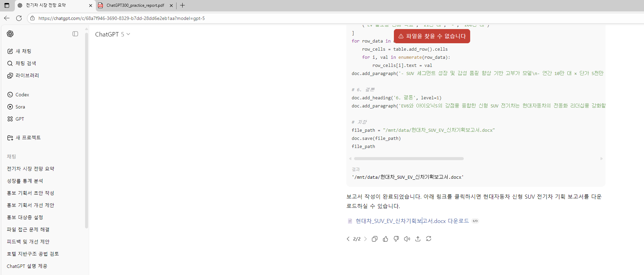The width and height of the screenshot is (644, 275).
Task: Select chat 전기차 시장 전망 요약 in sidebar
Action: tap(30, 169)
